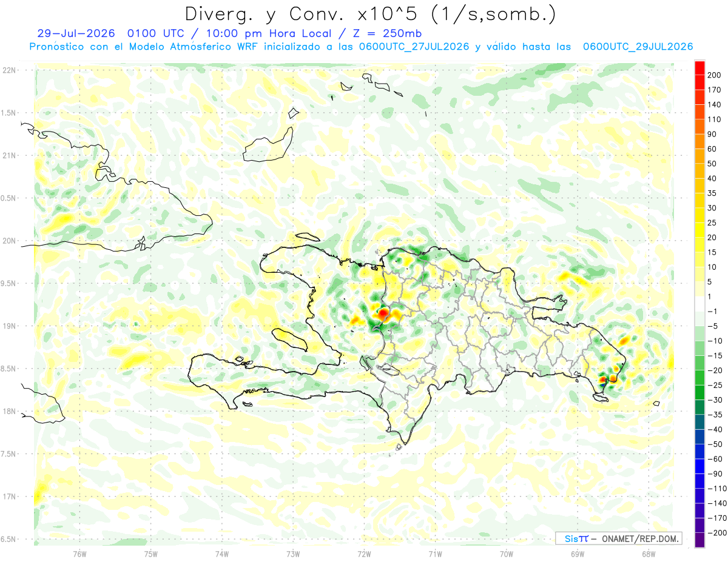The height and width of the screenshot is (562, 728).
Task: Click the colorbar label '-50'
Action: point(714,444)
